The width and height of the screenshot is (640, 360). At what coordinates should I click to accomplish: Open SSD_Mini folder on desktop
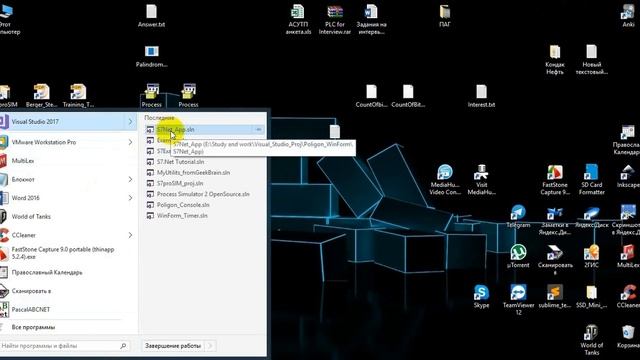tap(591, 296)
